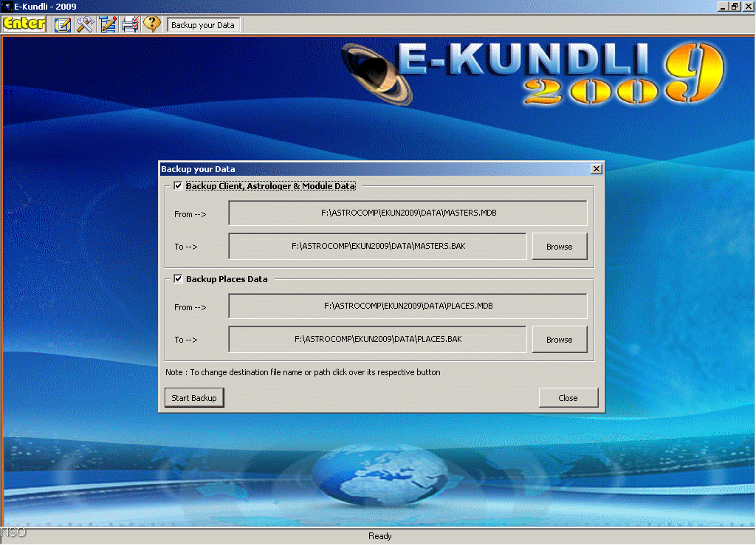Screen dimensions: 756x545
Task: Click the note about changing destination path
Action: 303,372
